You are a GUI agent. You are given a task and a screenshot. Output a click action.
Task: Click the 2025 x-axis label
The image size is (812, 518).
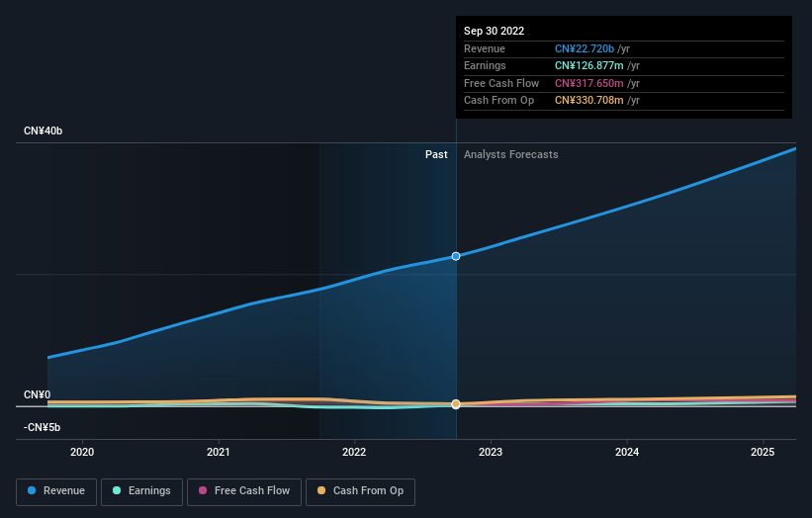(x=763, y=452)
